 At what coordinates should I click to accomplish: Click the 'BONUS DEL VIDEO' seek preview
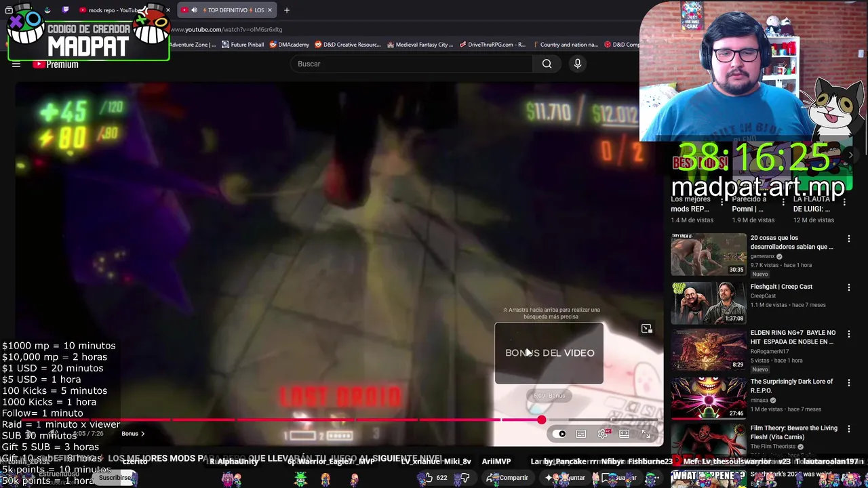549,353
